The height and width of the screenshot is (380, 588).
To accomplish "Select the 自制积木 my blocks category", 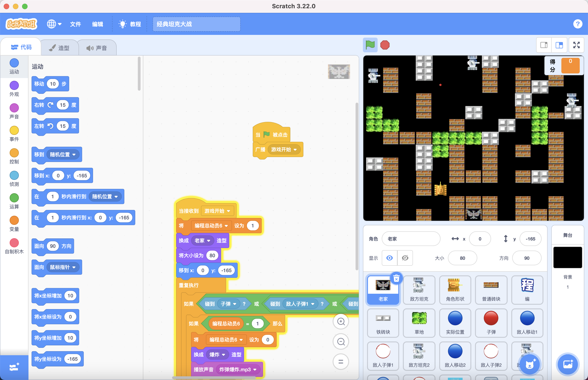I will 14,246.
